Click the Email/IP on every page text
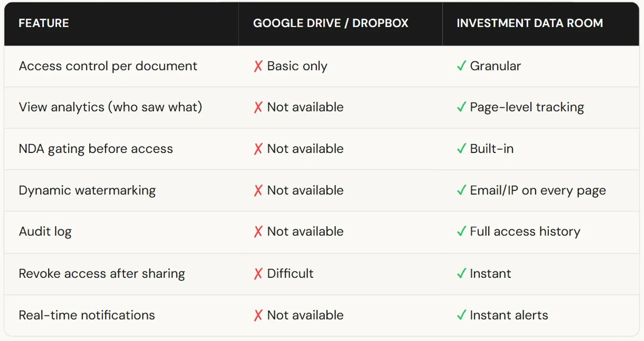This screenshot has height=341, width=644. pyautogui.click(x=538, y=190)
